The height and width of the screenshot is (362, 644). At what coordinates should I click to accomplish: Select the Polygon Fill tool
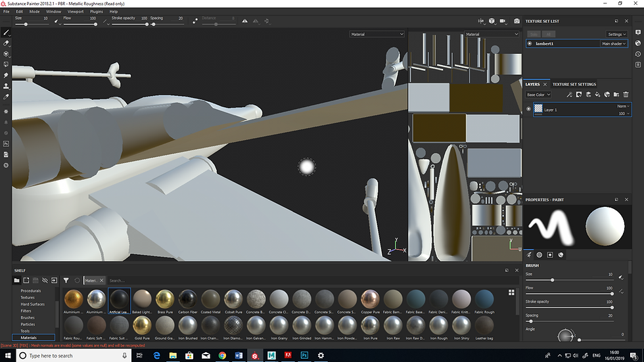6,64
